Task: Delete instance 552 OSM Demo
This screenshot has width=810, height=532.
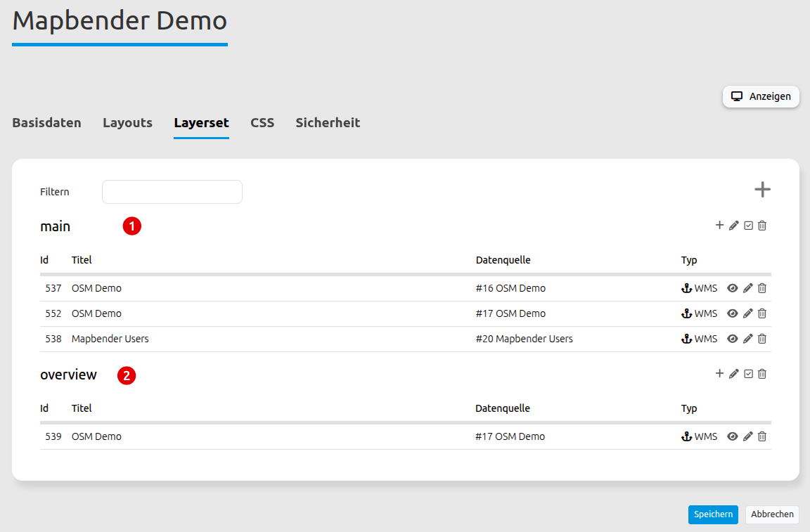Action: point(762,313)
